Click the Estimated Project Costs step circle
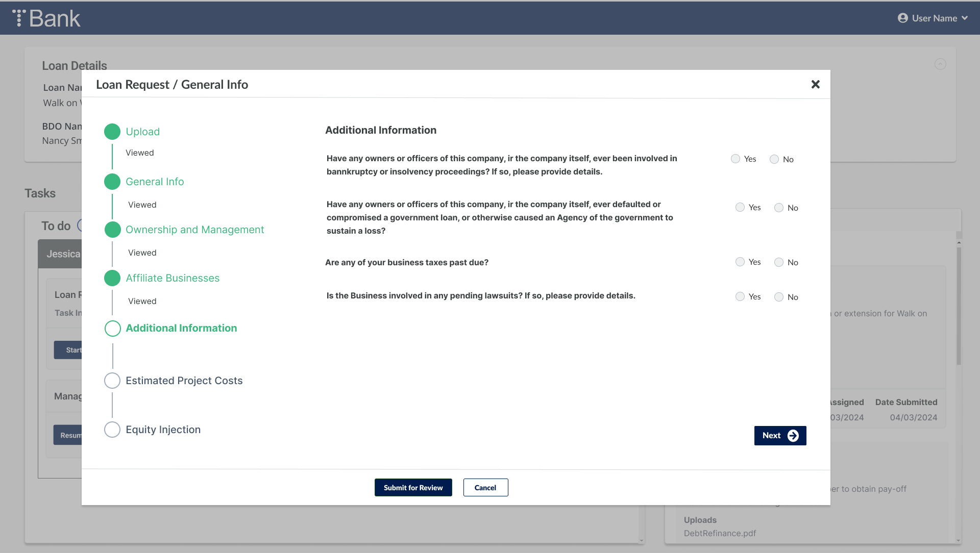 [x=112, y=381]
